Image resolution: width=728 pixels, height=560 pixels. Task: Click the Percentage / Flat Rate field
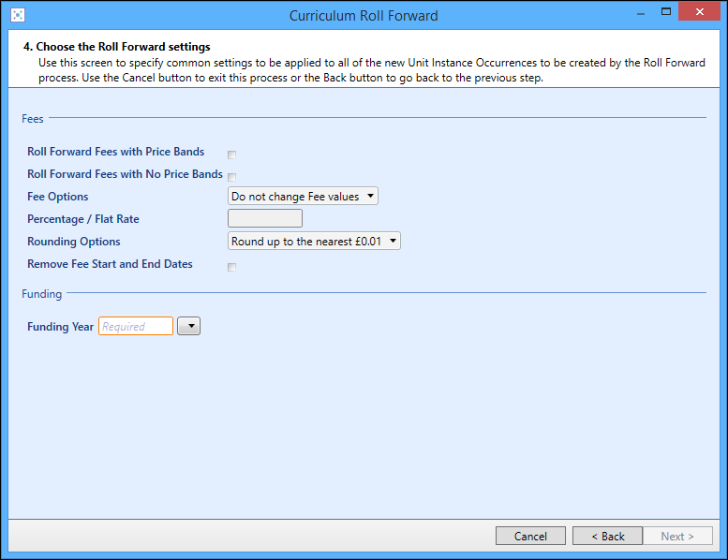(265, 219)
